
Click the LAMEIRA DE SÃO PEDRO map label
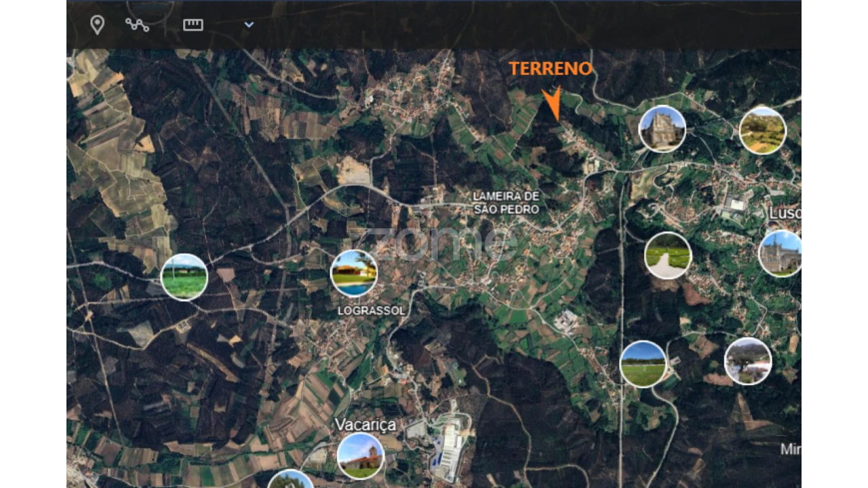point(506,203)
